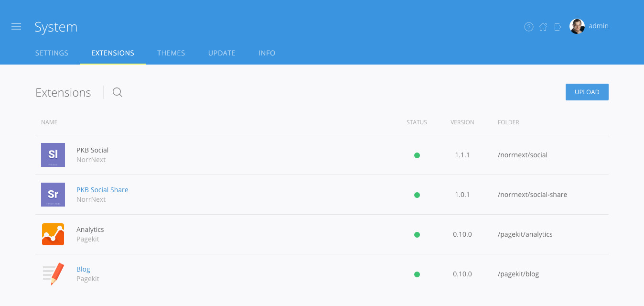Click the System page title
644x306 pixels.
(x=56, y=27)
